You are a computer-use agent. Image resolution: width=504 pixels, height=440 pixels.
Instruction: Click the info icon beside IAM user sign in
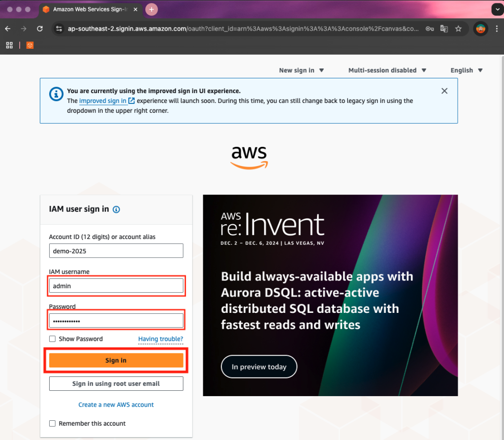(116, 209)
